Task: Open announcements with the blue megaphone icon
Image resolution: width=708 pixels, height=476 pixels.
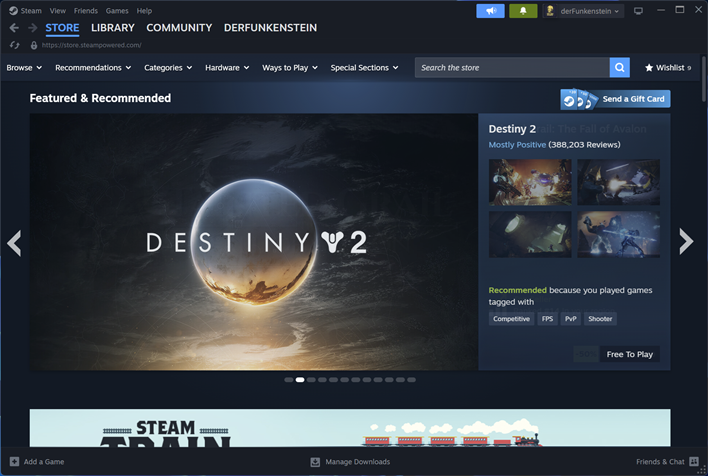Action: 490,11
